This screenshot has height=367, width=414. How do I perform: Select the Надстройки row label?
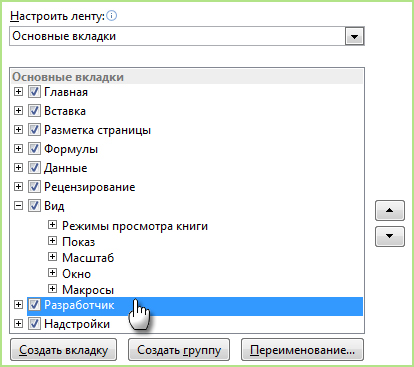click(x=77, y=324)
